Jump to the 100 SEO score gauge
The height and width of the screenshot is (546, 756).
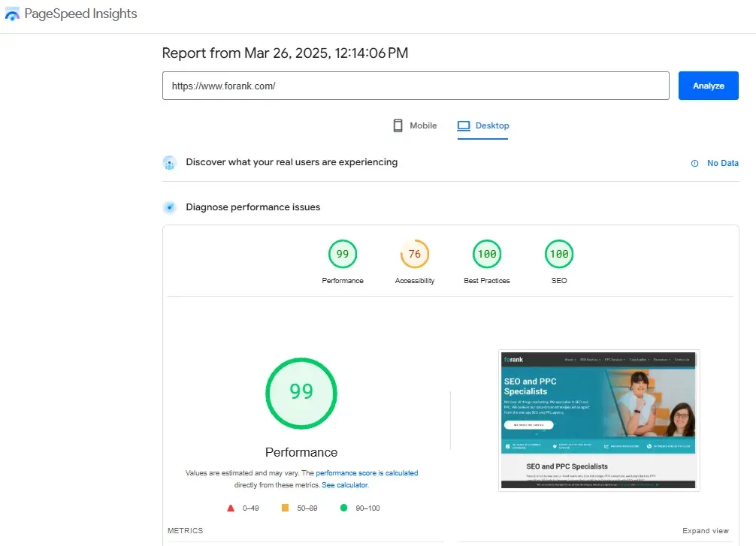[559, 255]
